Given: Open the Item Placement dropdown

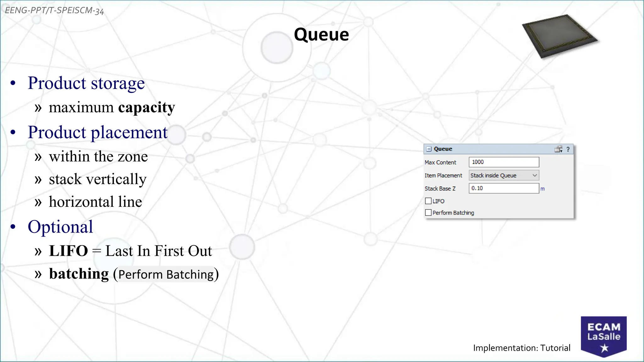Looking at the screenshot, I should (504, 175).
